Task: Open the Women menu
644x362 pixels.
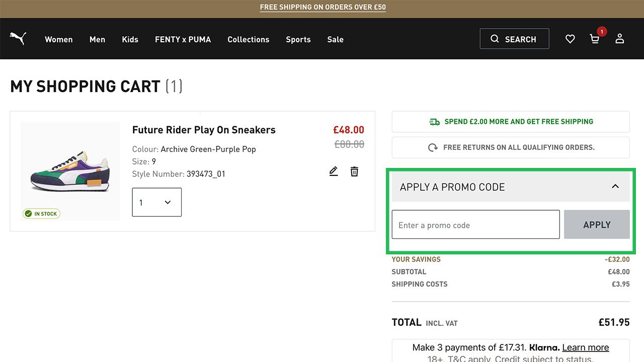Action: (59, 39)
